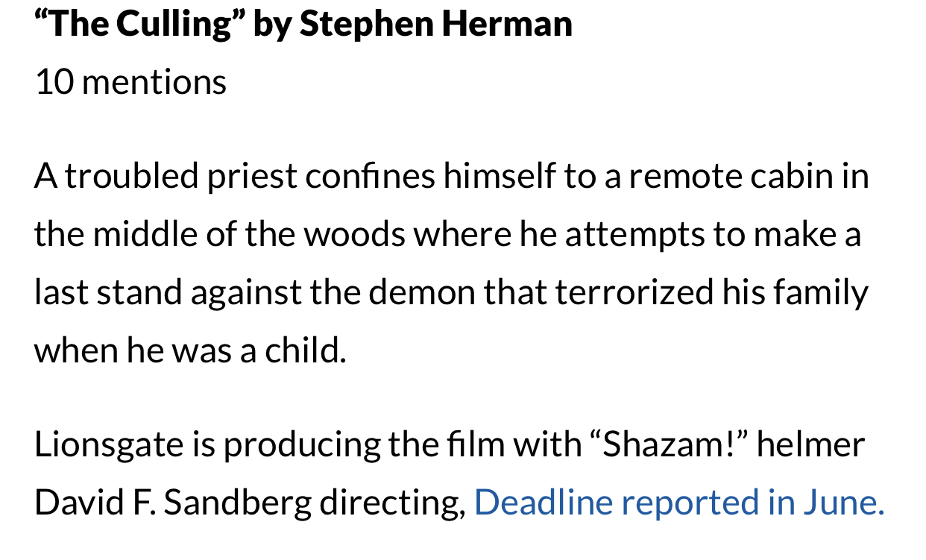The image size is (926, 560).
Task: Click "The Culling" title in the heading
Action: pyautogui.click(x=140, y=24)
